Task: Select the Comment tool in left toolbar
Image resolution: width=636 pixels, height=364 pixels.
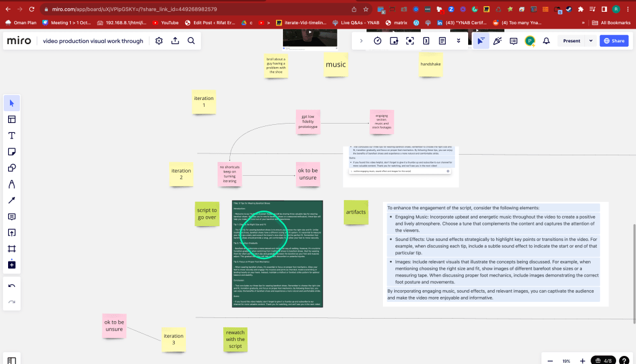Action: [12, 216]
